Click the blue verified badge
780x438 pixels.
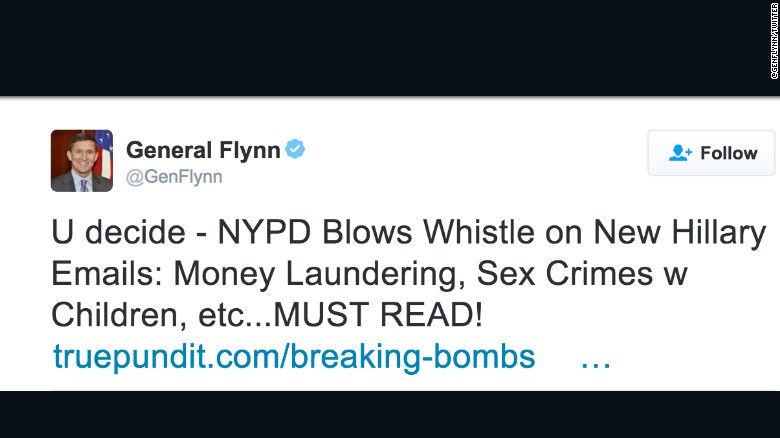coord(295,150)
